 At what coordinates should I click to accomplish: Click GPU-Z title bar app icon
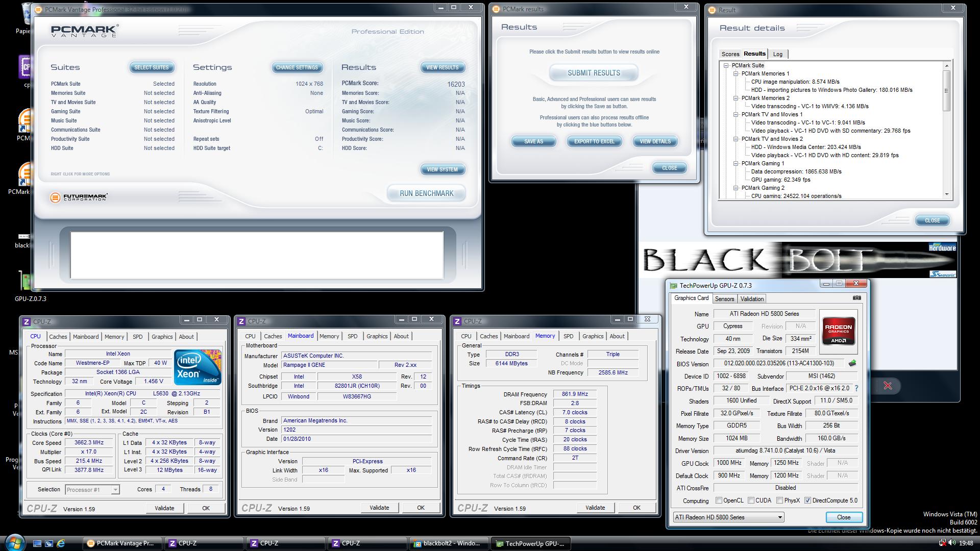click(674, 286)
